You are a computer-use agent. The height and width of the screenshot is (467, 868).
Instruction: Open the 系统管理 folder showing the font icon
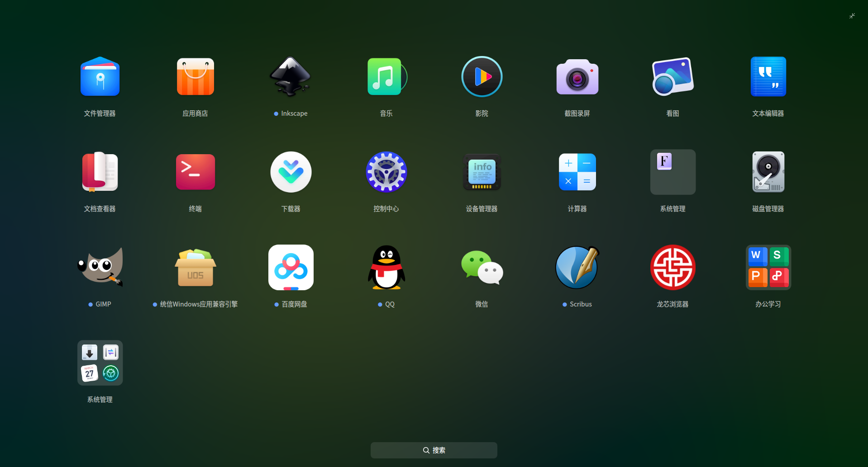(x=673, y=172)
